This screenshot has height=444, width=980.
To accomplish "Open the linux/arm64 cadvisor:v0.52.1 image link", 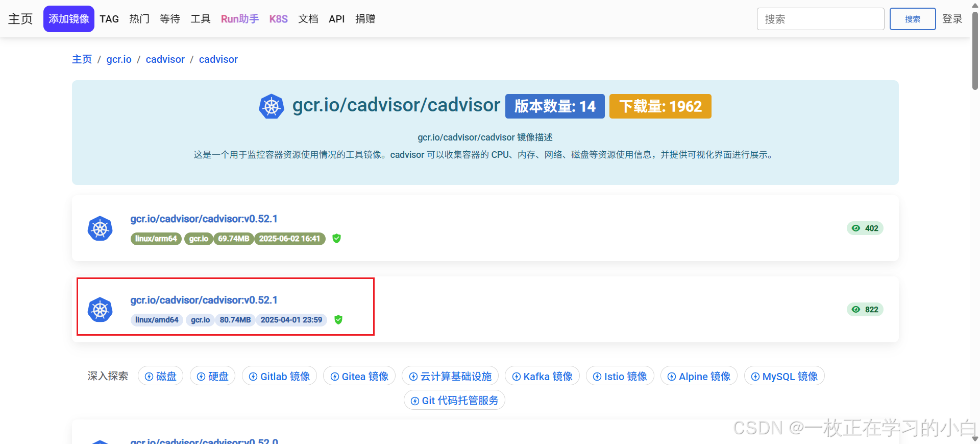I will pyautogui.click(x=204, y=219).
